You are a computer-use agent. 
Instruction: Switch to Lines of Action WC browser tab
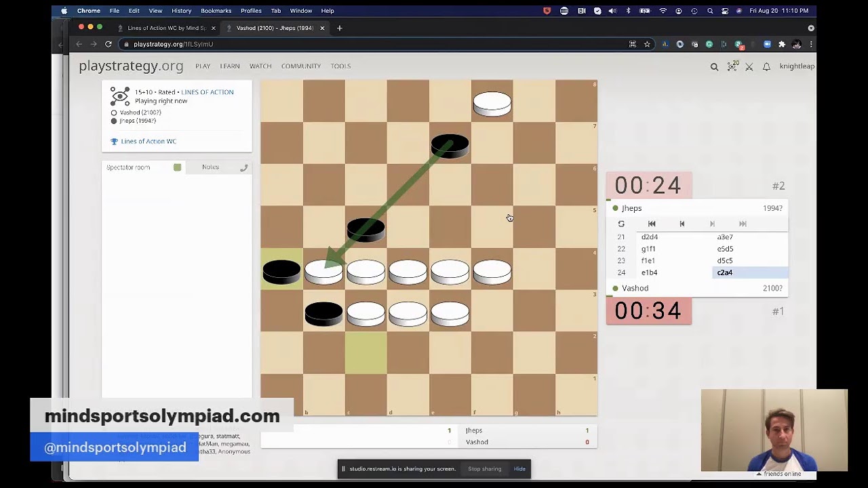click(165, 28)
